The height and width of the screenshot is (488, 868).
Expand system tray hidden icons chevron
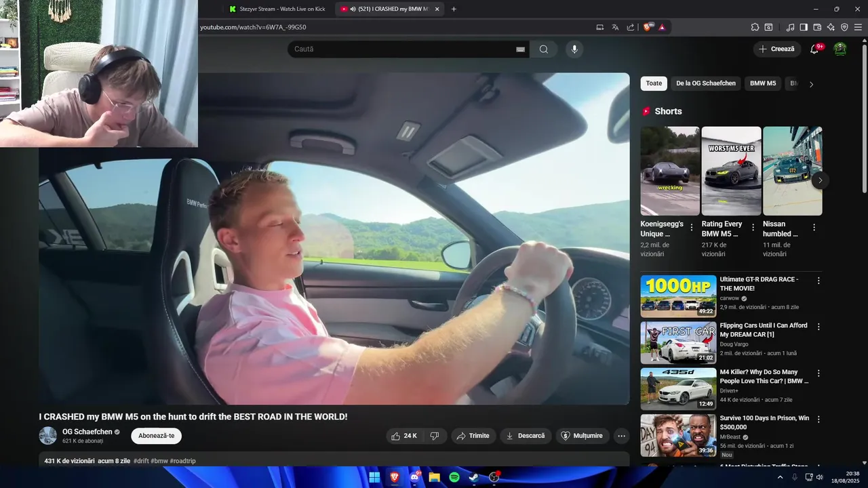tap(780, 477)
